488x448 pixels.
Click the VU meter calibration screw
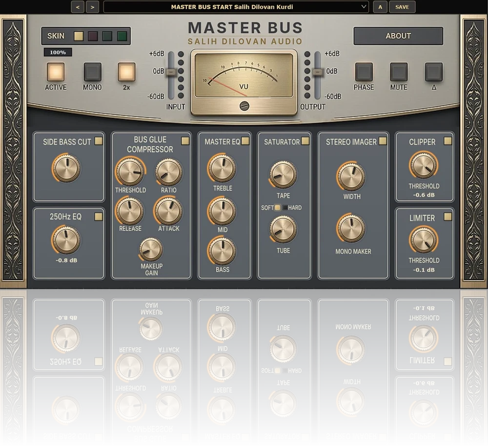(244, 106)
